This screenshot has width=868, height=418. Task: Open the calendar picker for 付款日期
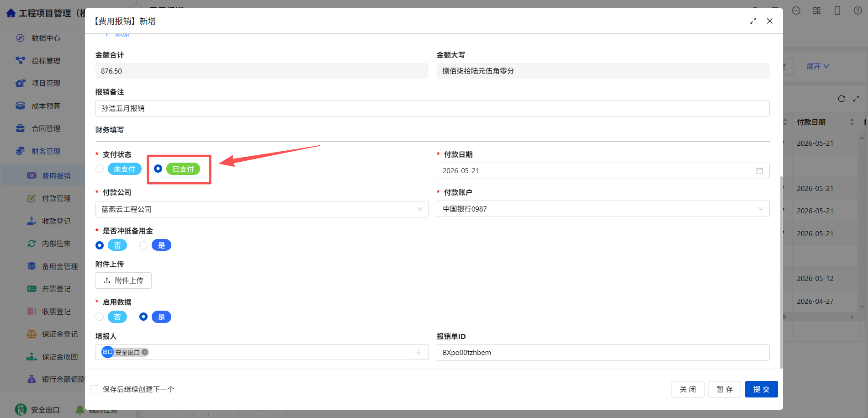pos(759,171)
